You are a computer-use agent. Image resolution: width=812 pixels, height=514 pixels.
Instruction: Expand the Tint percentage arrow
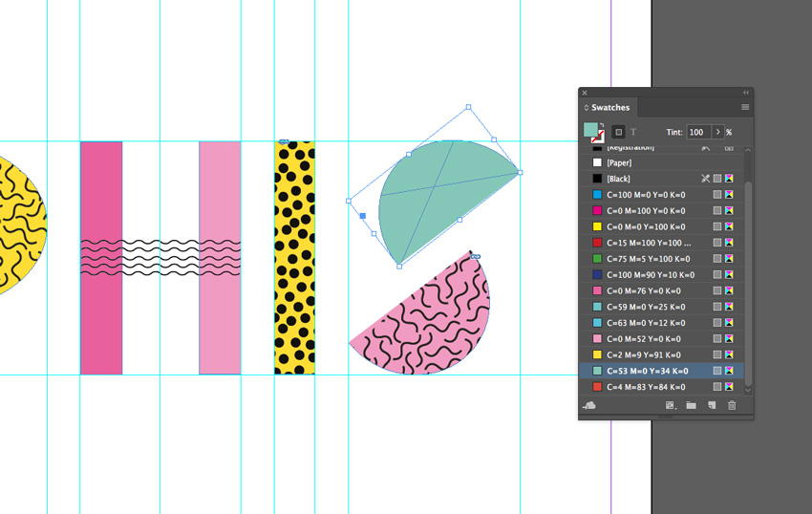[x=718, y=132]
